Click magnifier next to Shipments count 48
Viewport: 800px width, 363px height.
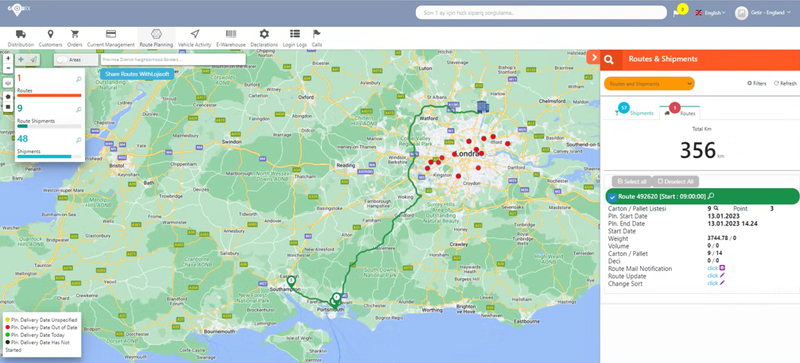(79, 140)
